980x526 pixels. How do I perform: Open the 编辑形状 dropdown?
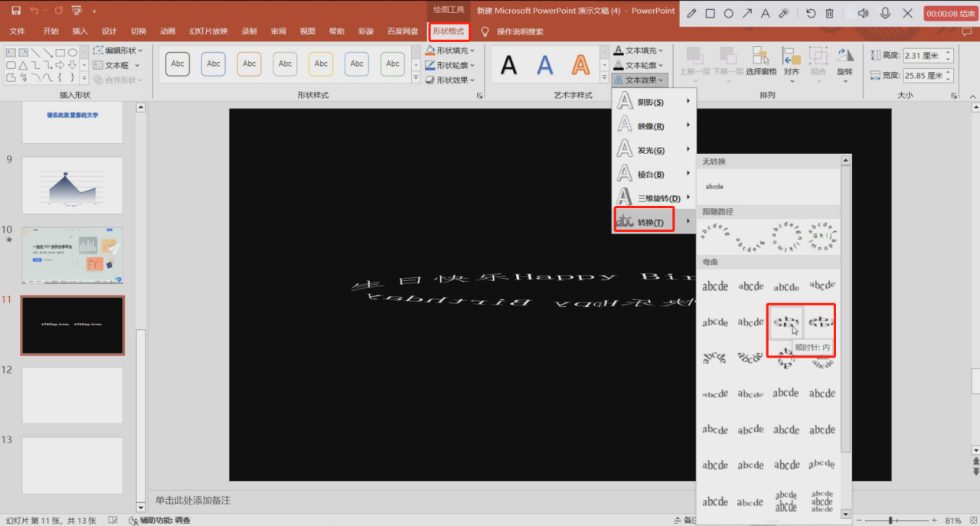(119, 48)
